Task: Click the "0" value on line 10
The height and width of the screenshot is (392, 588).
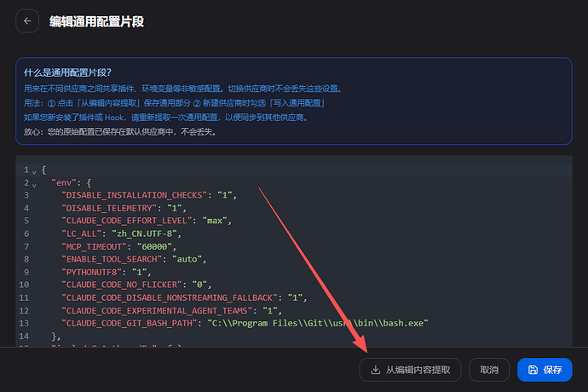Action: pyautogui.click(x=200, y=285)
